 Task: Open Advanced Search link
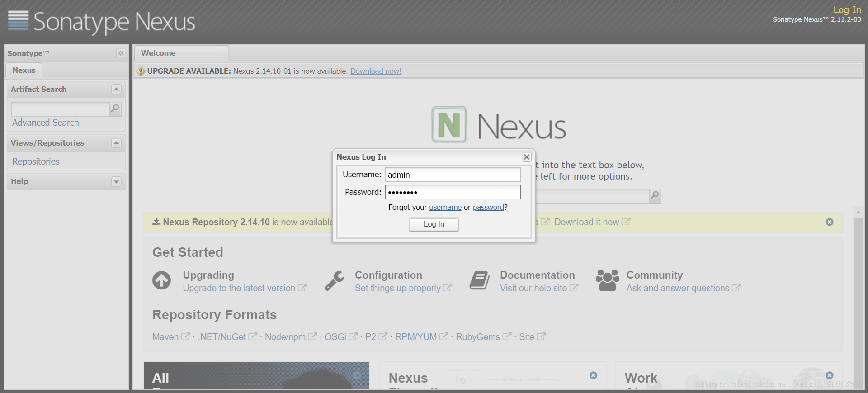click(x=46, y=123)
